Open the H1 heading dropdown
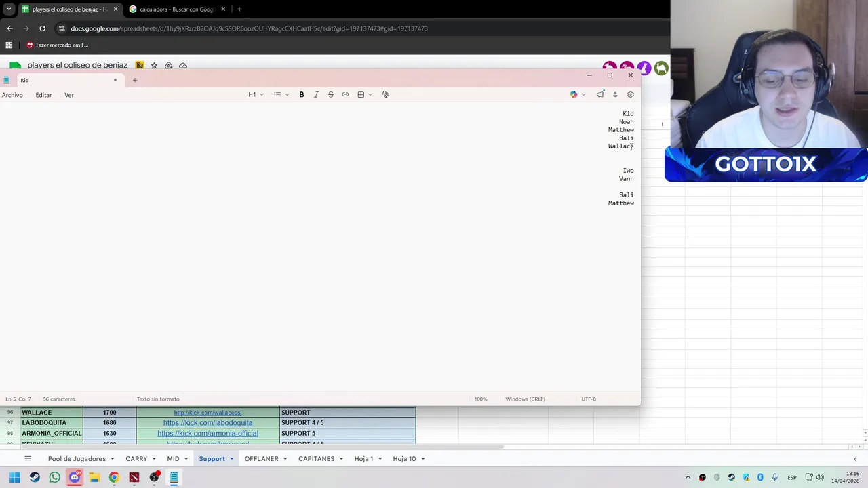 (x=256, y=95)
